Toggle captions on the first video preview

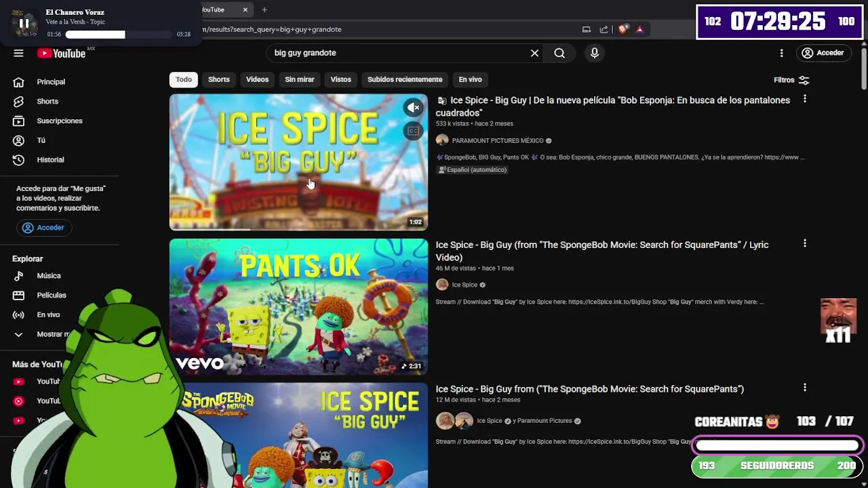(413, 131)
